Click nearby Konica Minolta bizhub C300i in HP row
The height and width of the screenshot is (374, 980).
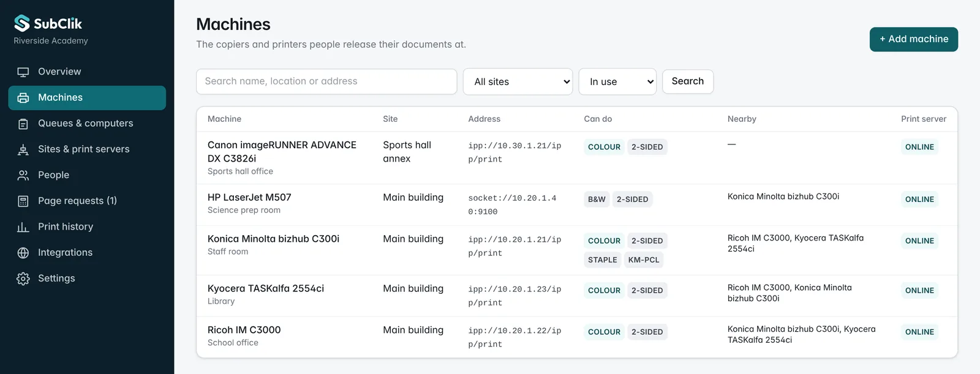[783, 196]
